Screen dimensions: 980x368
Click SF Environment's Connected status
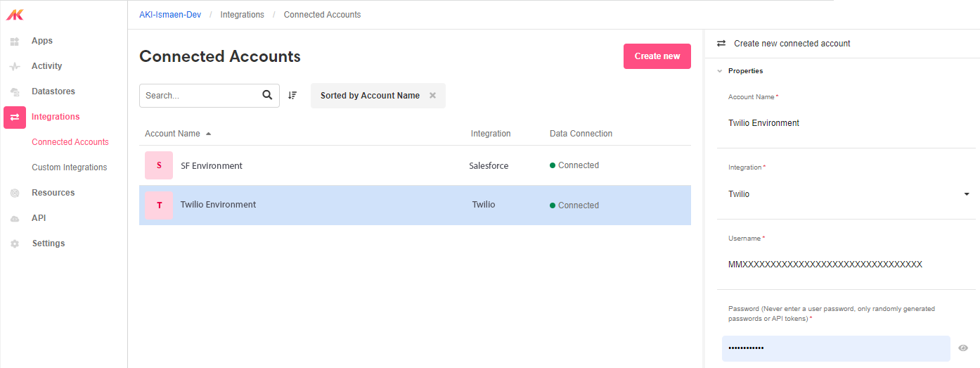point(574,165)
